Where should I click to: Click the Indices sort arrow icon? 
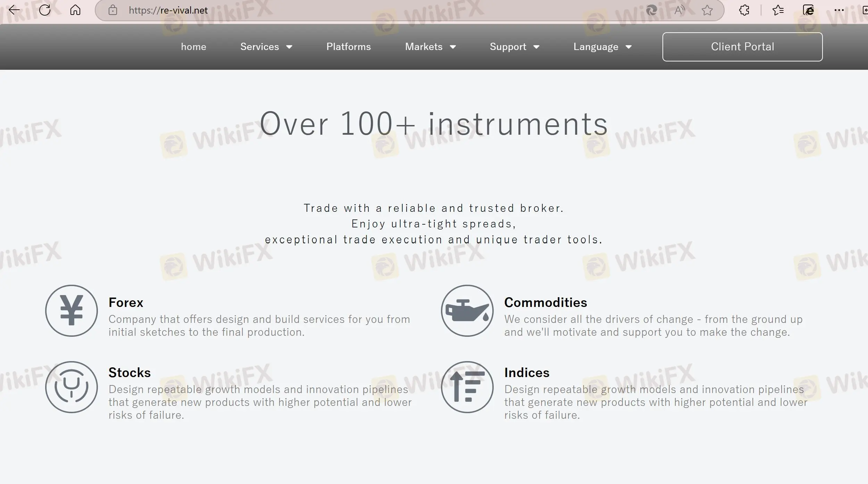(467, 387)
